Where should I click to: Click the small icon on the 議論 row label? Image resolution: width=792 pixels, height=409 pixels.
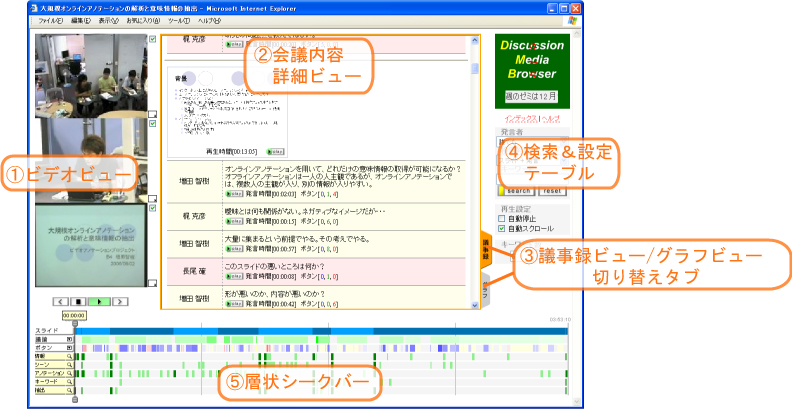coord(70,340)
